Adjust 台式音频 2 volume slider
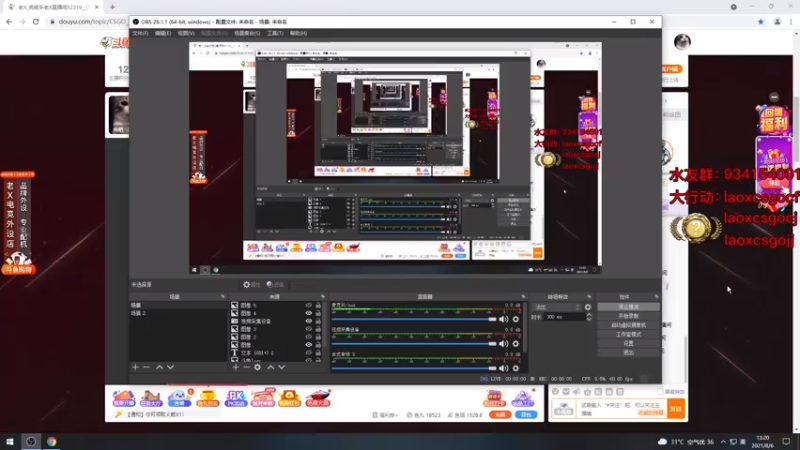 (x=414, y=368)
